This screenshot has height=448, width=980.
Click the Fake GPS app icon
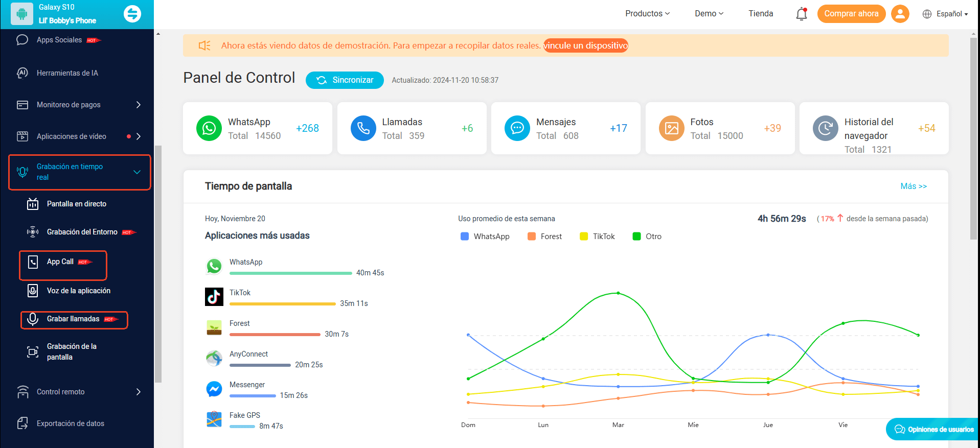pyautogui.click(x=214, y=419)
